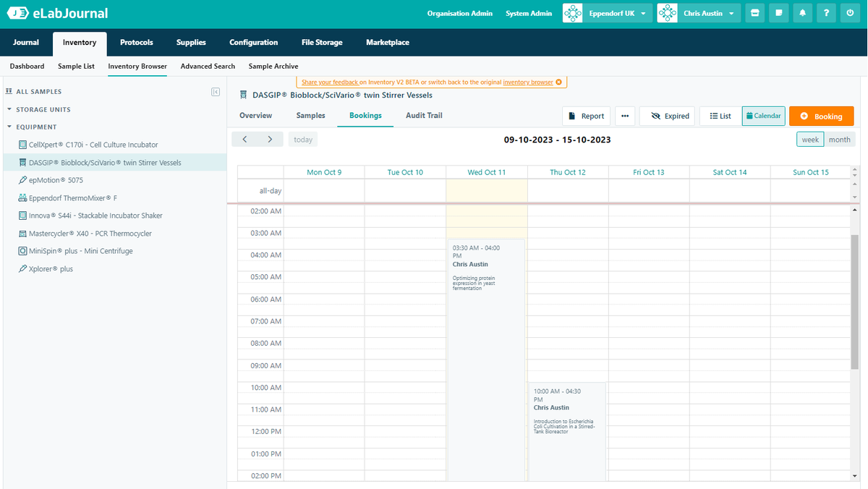
Task: Expand the Storage Units section
Action: point(44,109)
